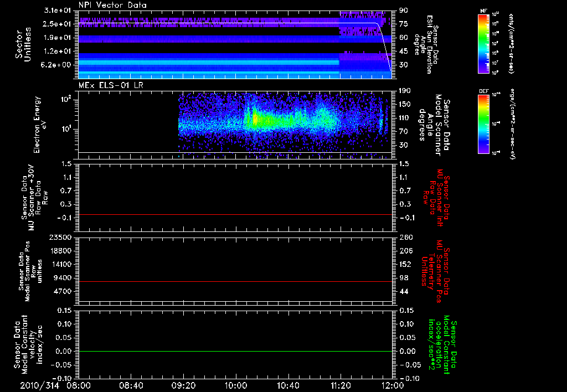The width and height of the screenshot is (567, 392).
Task: Click the 260 telemetry tick value
Action: [x=406, y=237]
